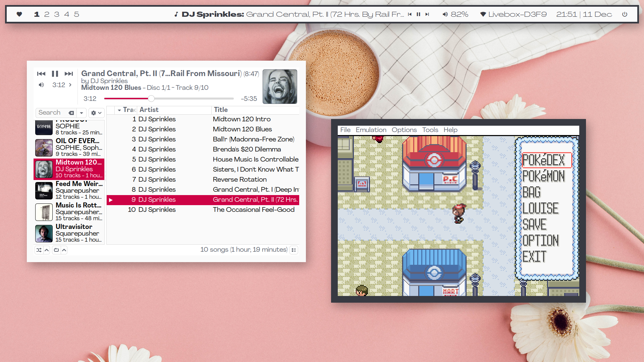Sort songs by Title column header

pyautogui.click(x=221, y=110)
